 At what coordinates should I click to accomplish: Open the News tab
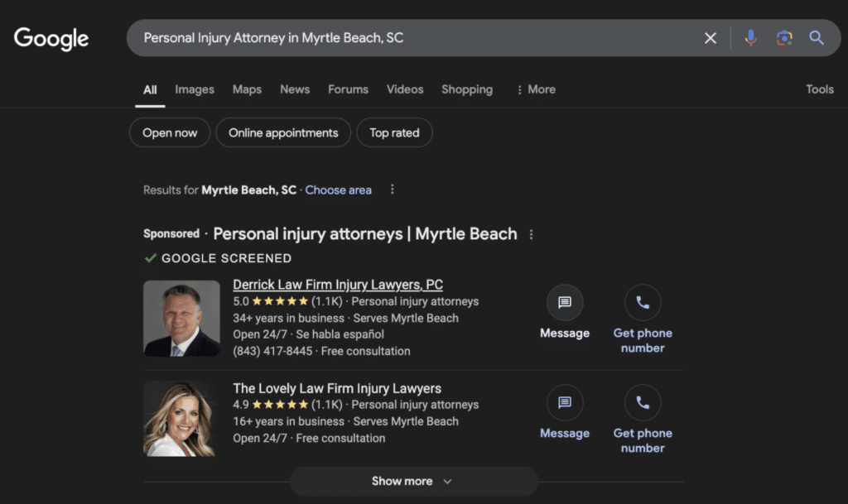click(x=295, y=89)
